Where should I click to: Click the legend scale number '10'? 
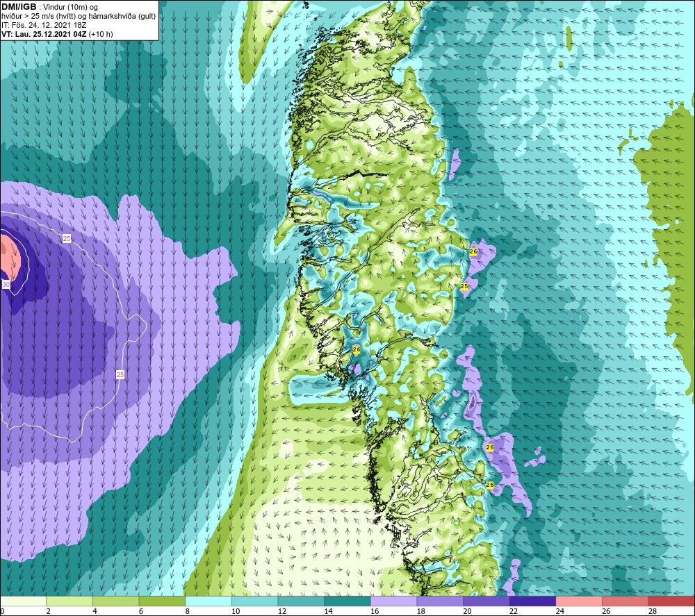(x=236, y=611)
